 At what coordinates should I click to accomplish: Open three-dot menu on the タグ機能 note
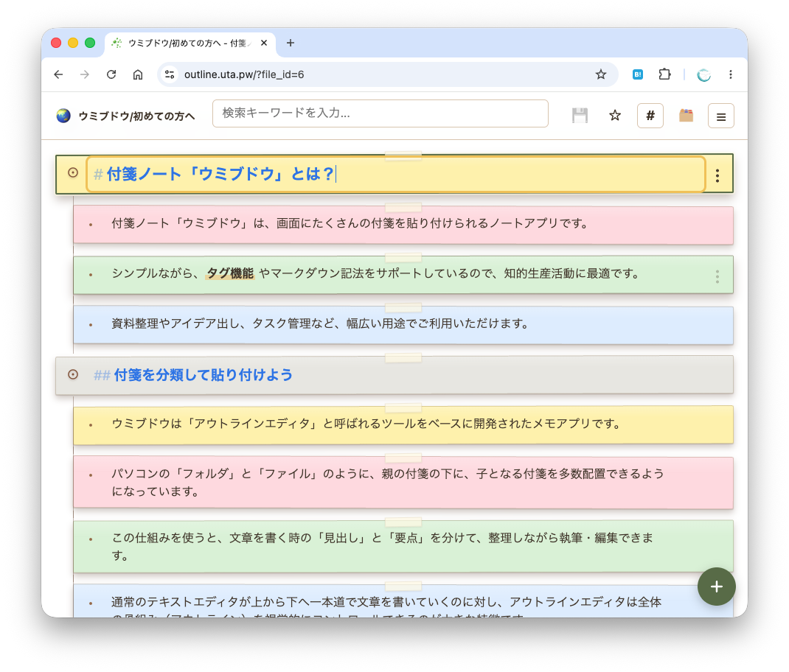(x=717, y=276)
